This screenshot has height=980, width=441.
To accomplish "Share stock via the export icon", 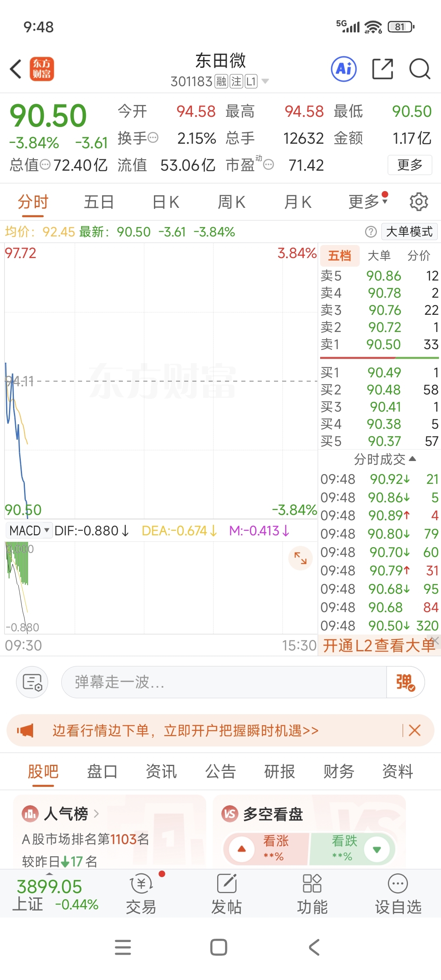I will (383, 69).
